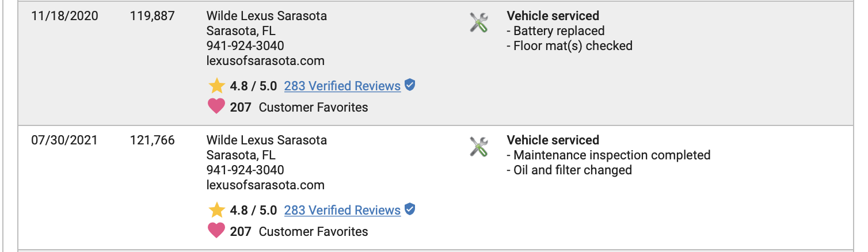Click the 11/18/2020 service date
The image size is (868, 252).
(x=64, y=16)
